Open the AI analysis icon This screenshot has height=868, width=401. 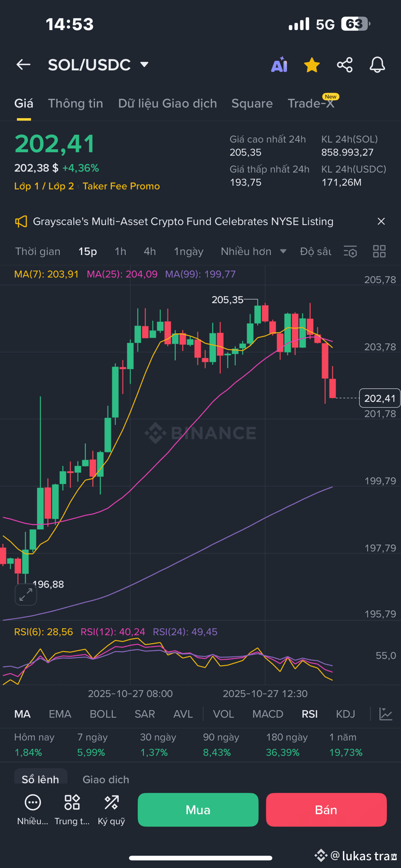[x=279, y=65]
